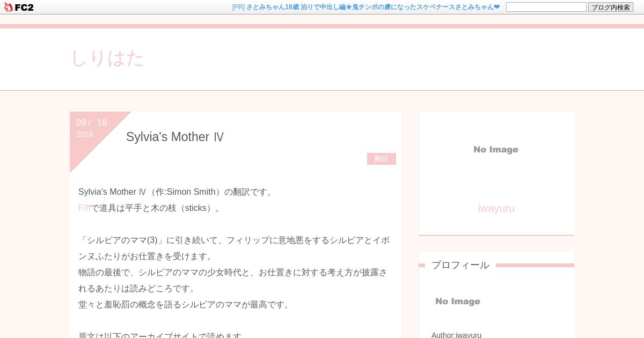This screenshot has width=644, height=338.
Task: Open the iwayuru author name link
Action: click(496, 208)
